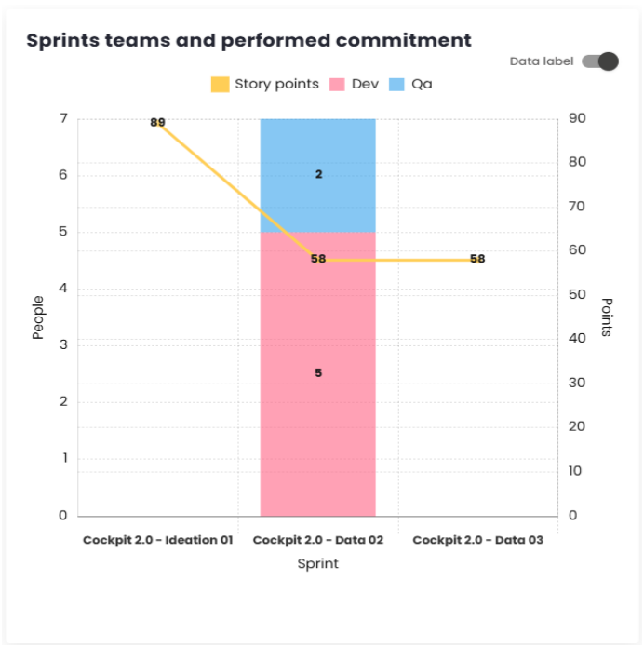Click the Points right axis title
644x647 pixels.
pos(607,317)
